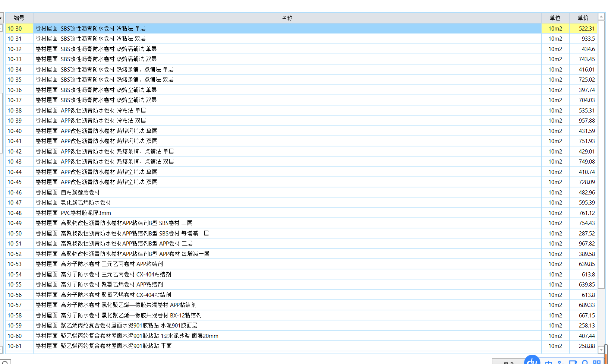Viewport: 608px width, 364px height.
Task: Select row 橡胶共混卷材 BX-12粘结剂
Action: pyautogui.click(x=287, y=315)
